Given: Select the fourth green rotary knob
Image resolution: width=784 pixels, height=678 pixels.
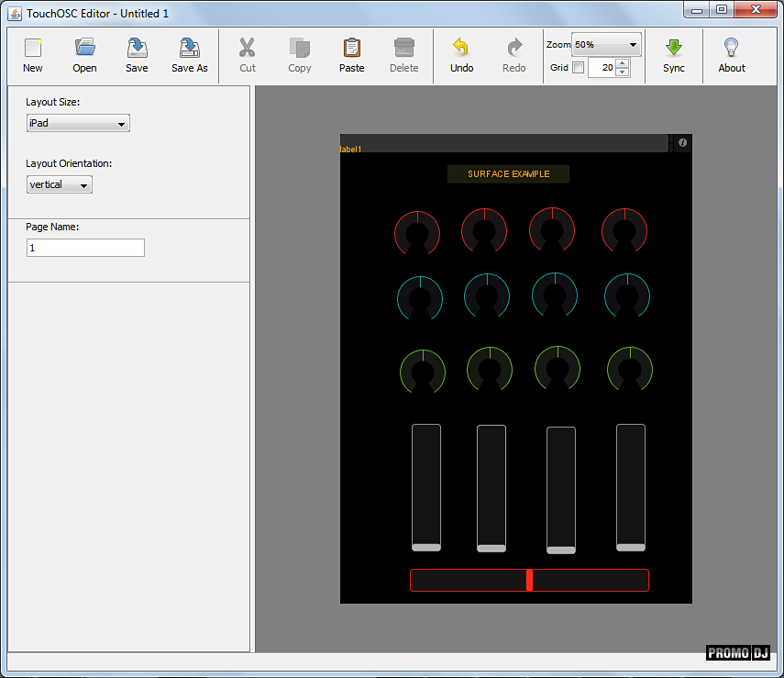Looking at the screenshot, I should pyautogui.click(x=630, y=369).
